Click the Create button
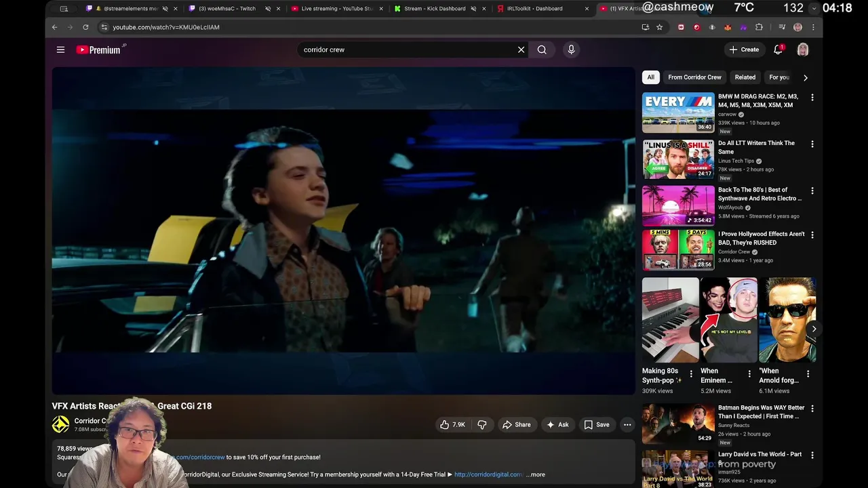 pyautogui.click(x=744, y=49)
